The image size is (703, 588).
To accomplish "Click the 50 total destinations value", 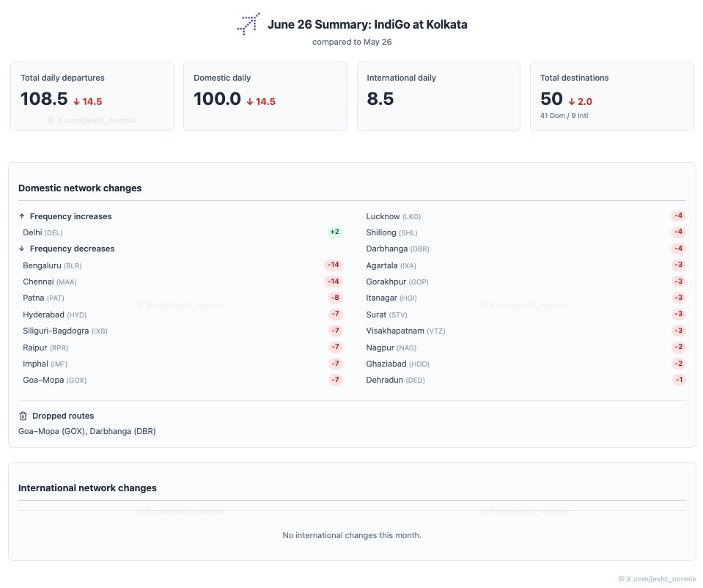I will coord(551,99).
